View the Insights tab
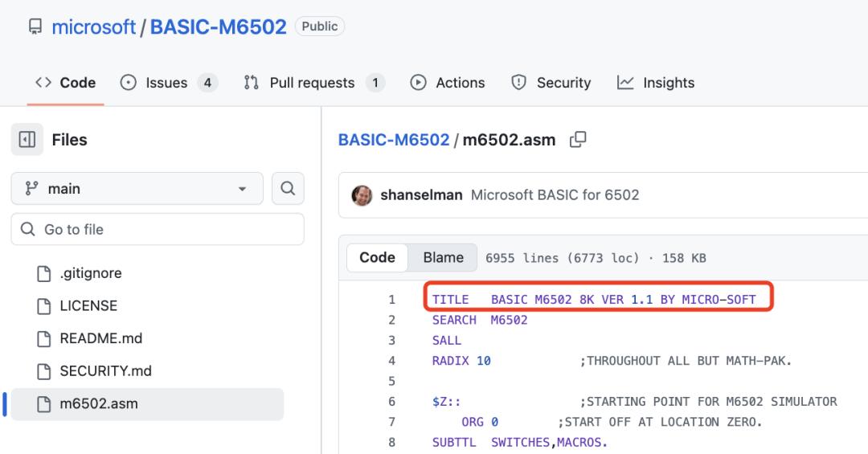Viewport: 868px width, 454px height. [x=656, y=83]
